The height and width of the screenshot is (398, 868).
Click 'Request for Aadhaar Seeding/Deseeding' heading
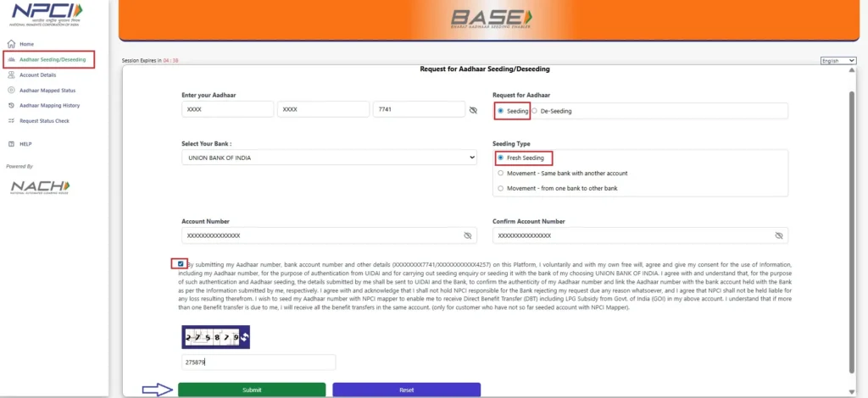pyautogui.click(x=484, y=69)
